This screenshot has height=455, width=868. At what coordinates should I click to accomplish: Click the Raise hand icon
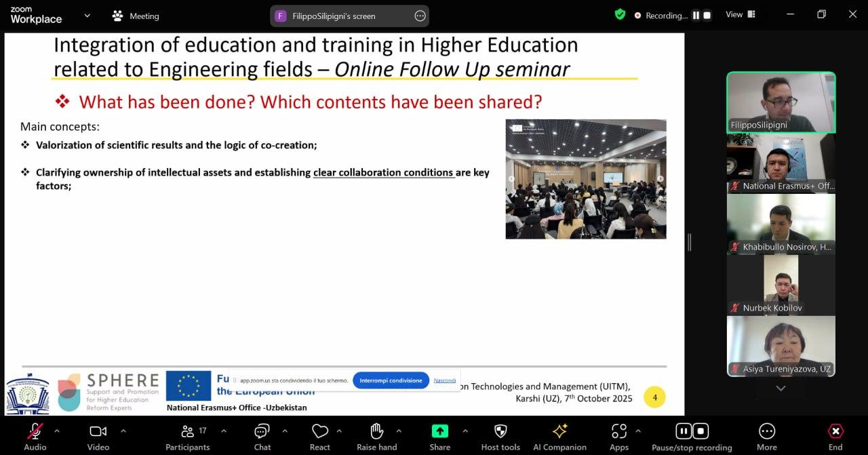coord(377,432)
